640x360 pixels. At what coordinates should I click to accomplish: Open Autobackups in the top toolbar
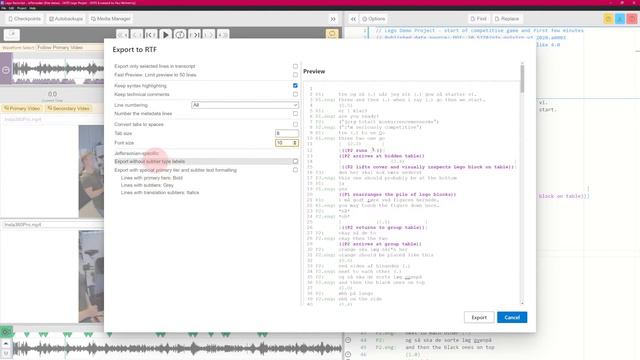pos(66,19)
